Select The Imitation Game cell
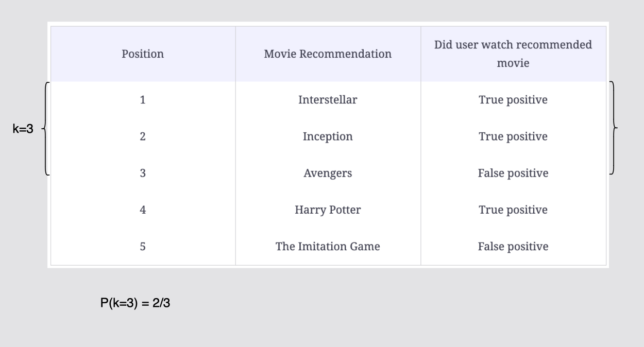This screenshot has height=347, width=644. coord(328,247)
